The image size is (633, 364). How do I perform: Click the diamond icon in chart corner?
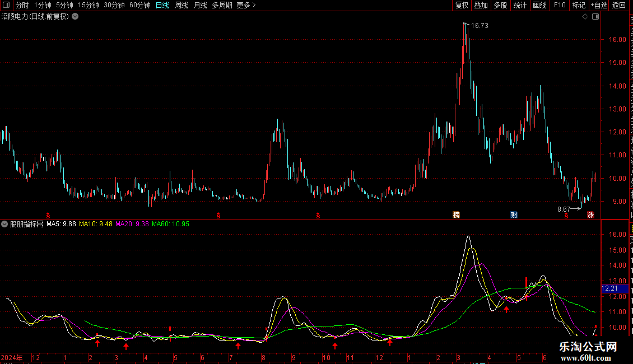click(585, 17)
